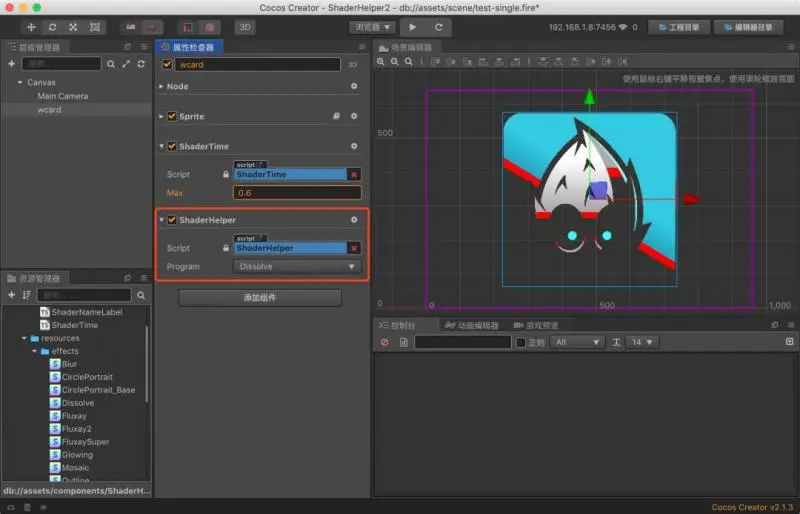Select the Main Camera node
Viewport: 800px width, 514px height.
point(63,96)
